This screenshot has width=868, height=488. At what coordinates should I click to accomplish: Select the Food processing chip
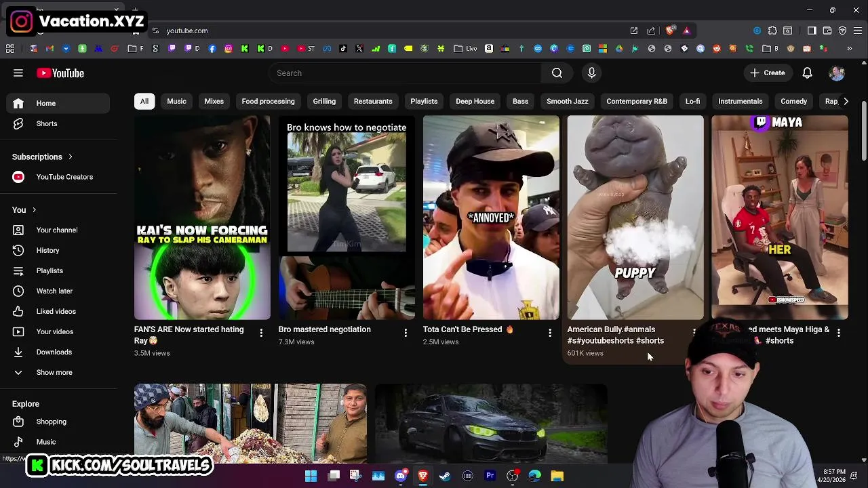(x=268, y=101)
